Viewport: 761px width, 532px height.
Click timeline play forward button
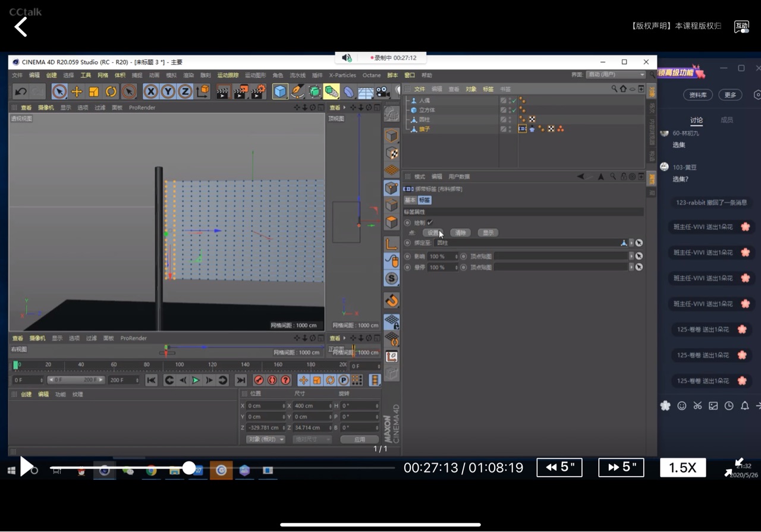[196, 380]
